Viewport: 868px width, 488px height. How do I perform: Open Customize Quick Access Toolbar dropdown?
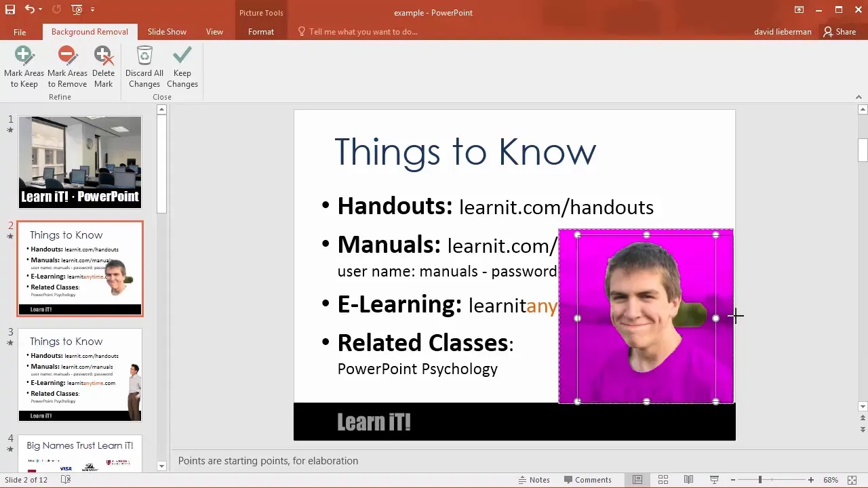click(92, 9)
